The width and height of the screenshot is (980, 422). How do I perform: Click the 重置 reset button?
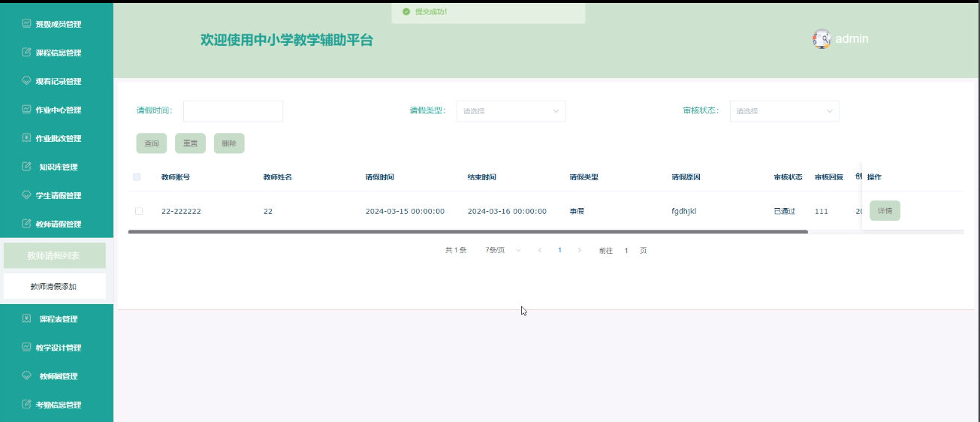click(x=190, y=143)
